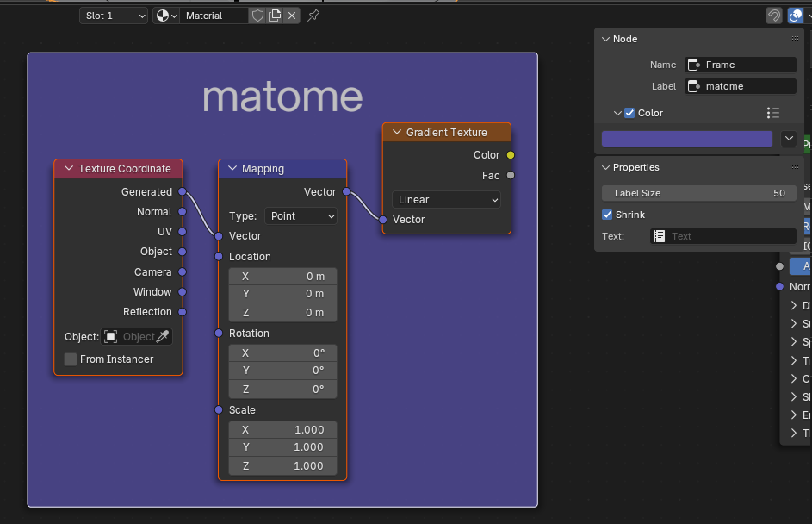Click the Generated output socket
This screenshot has width=812, height=524.
(183, 192)
